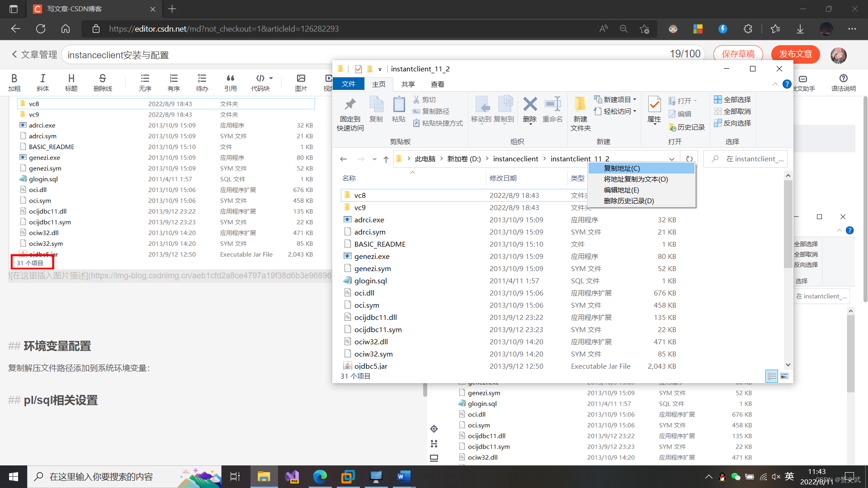868x488 pixels.
Task: Choose 复制地址(C) from context menu
Action: tap(642, 168)
